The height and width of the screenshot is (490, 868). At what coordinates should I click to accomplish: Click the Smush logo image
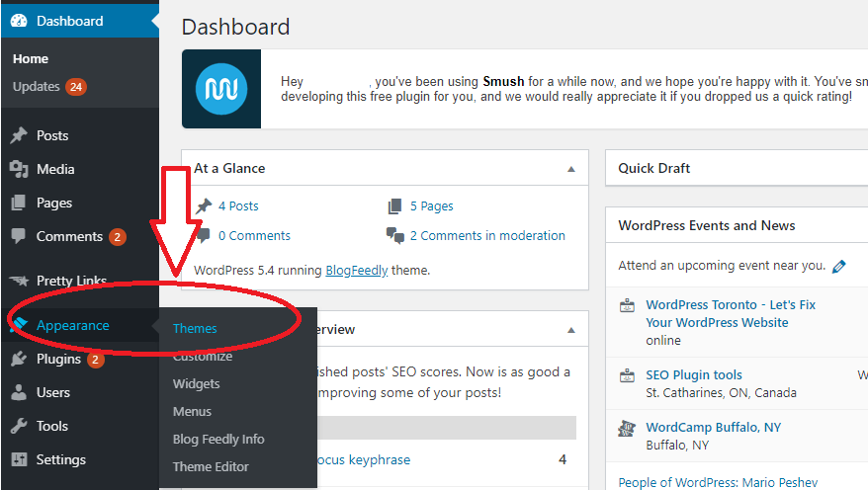tap(221, 89)
